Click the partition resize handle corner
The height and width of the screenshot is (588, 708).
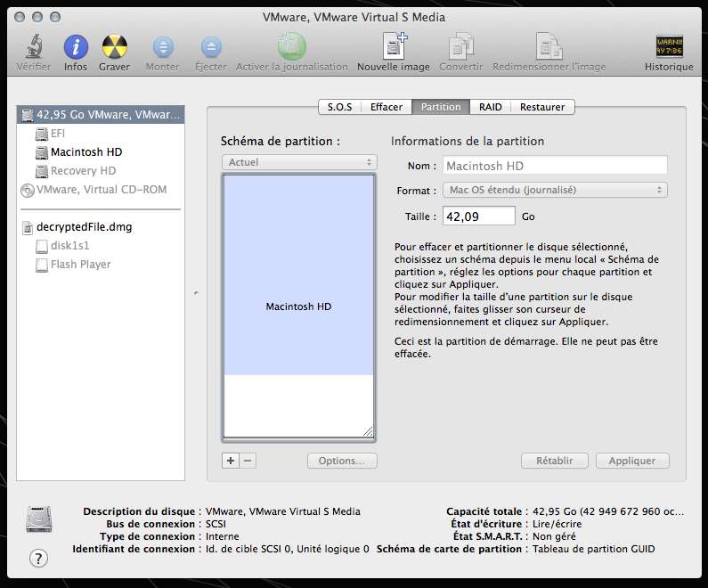(x=368, y=431)
